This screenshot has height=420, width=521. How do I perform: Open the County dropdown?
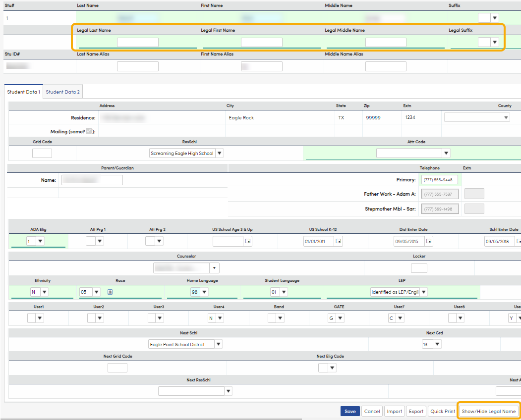506,117
